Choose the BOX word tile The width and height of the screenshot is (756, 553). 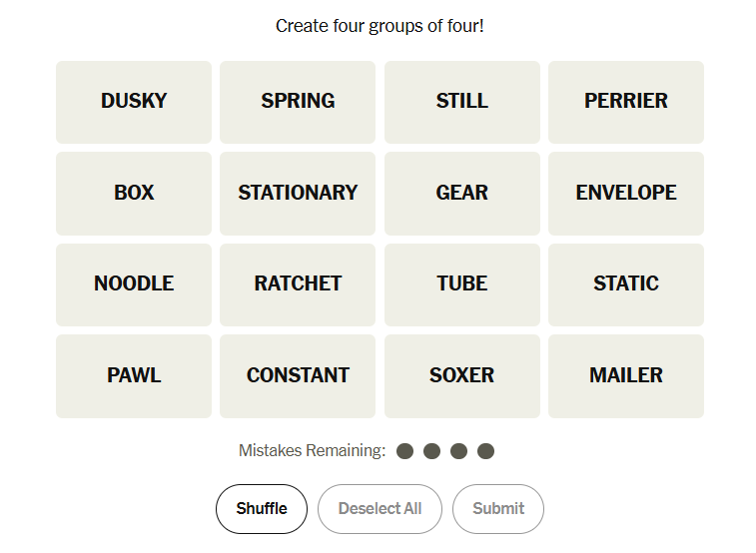click(134, 193)
